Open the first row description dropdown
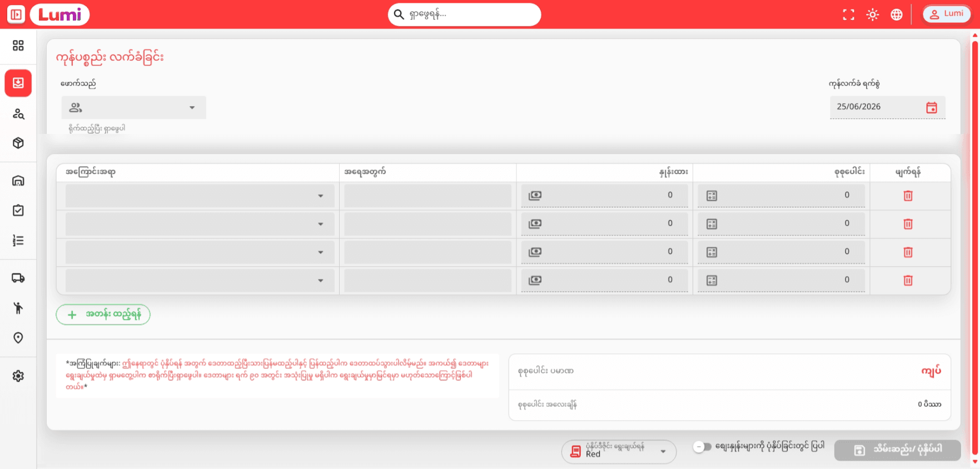Image resolution: width=980 pixels, height=469 pixels. tap(200, 196)
